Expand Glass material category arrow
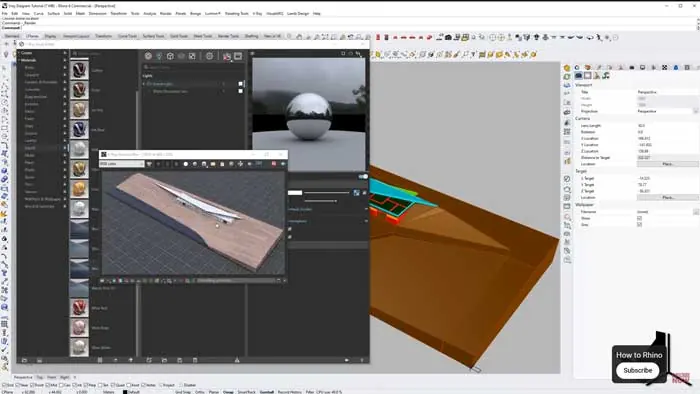Screen dimensions: 700x394 65,126
